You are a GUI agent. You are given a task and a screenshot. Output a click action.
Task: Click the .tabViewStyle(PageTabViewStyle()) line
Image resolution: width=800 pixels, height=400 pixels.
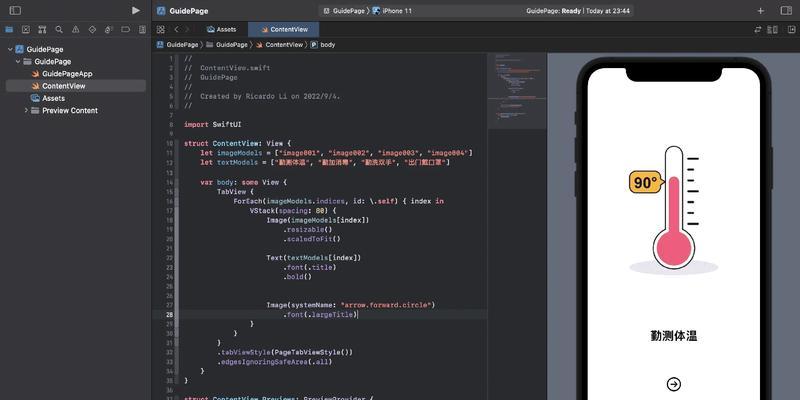(285, 352)
